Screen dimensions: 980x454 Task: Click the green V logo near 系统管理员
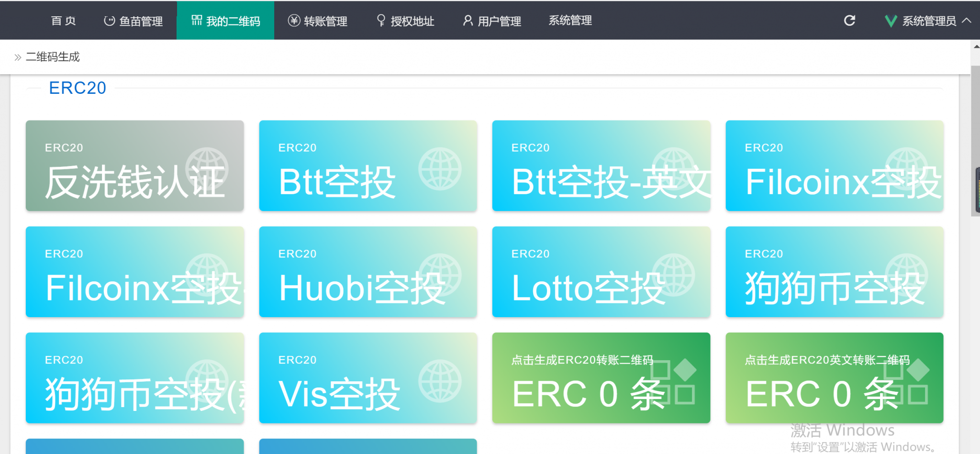tap(890, 21)
